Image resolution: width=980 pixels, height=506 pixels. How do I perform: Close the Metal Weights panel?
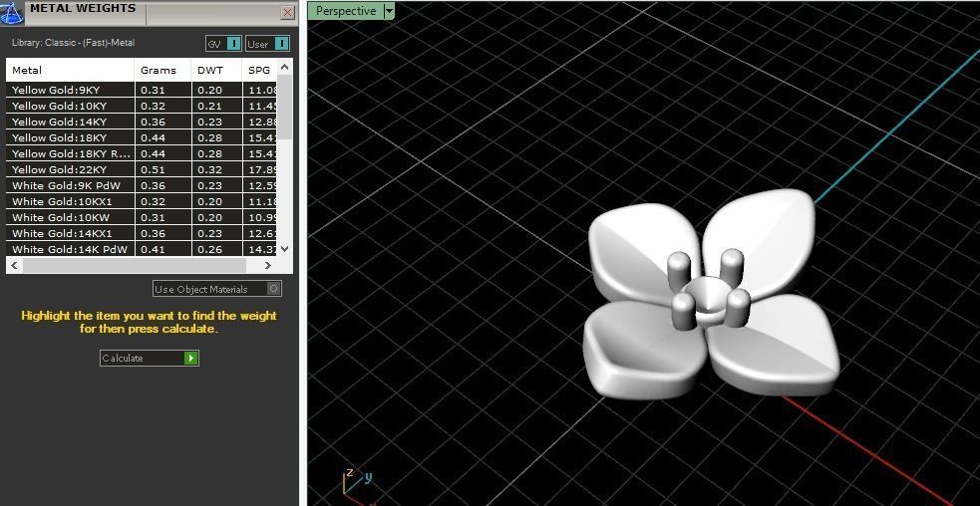(287, 12)
